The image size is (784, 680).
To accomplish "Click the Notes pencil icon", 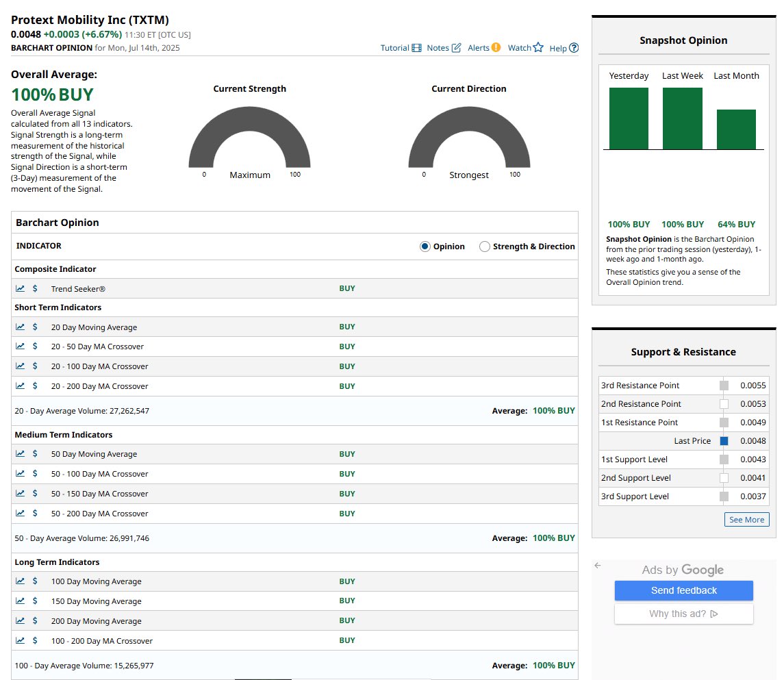I will (456, 48).
